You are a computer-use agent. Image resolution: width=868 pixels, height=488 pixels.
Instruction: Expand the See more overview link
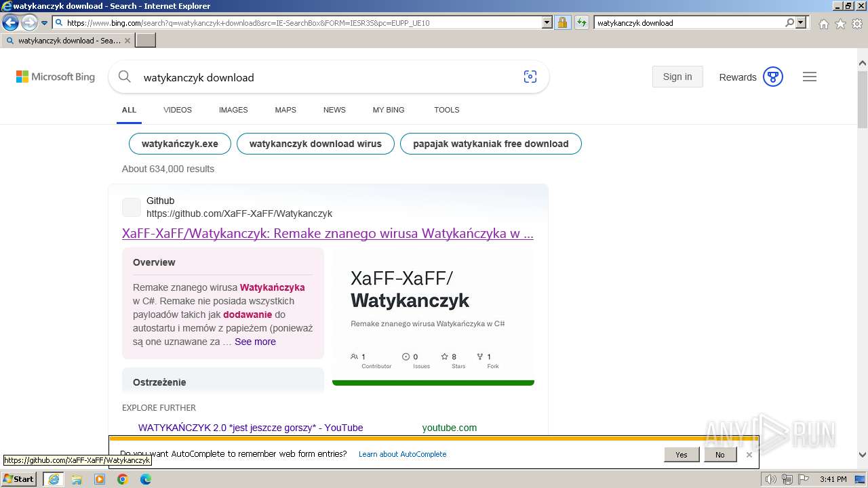click(255, 342)
